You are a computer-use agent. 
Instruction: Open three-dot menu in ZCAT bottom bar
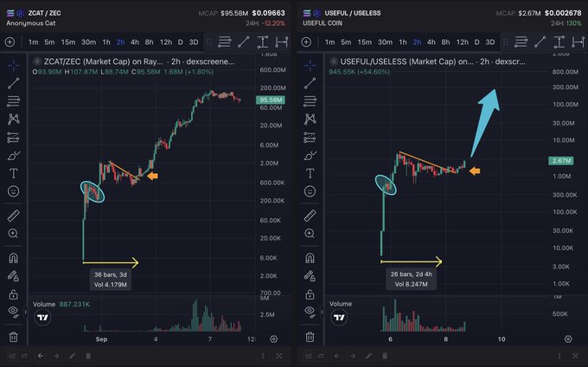(263, 356)
